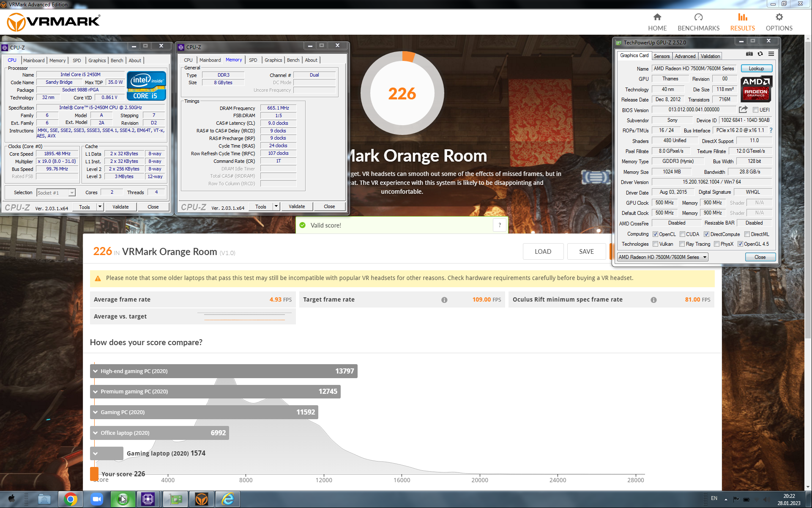The height and width of the screenshot is (508, 812).
Task: Open the GPU-Z hamburger menu
Action: point(771,54)
